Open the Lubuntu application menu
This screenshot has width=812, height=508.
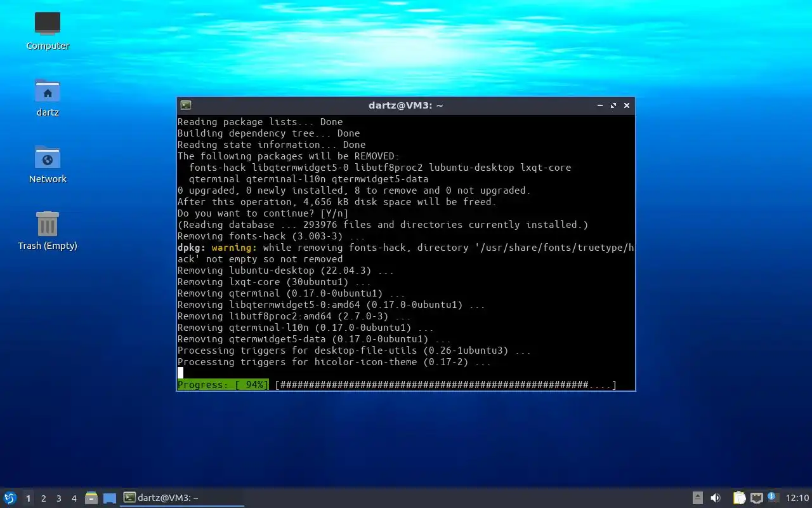[x=10, y=498]
